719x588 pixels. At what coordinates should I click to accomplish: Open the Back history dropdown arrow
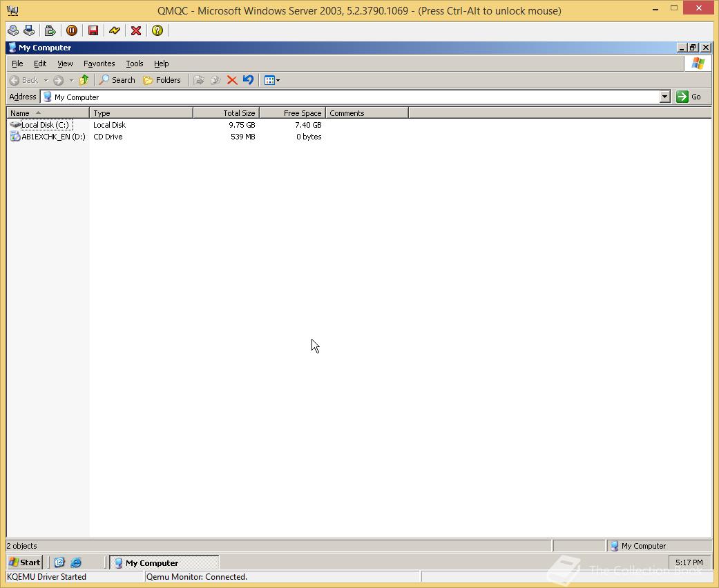click(x=46, y=80)
